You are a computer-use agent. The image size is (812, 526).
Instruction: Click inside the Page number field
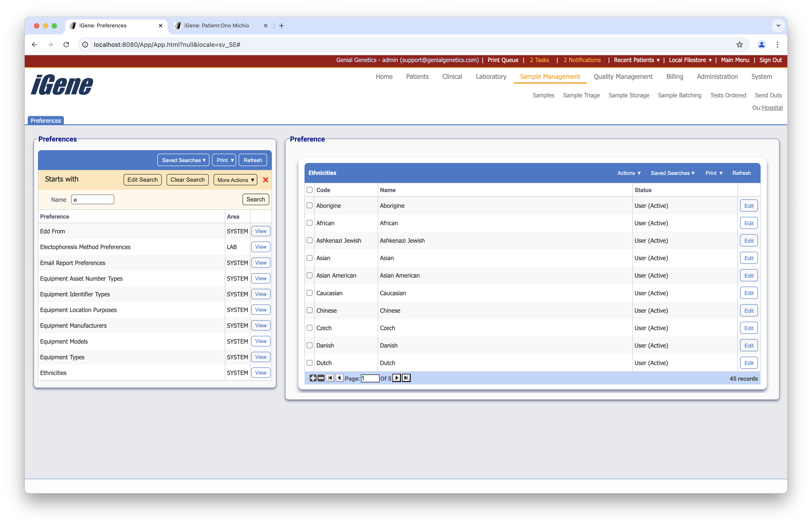(370, 378)
